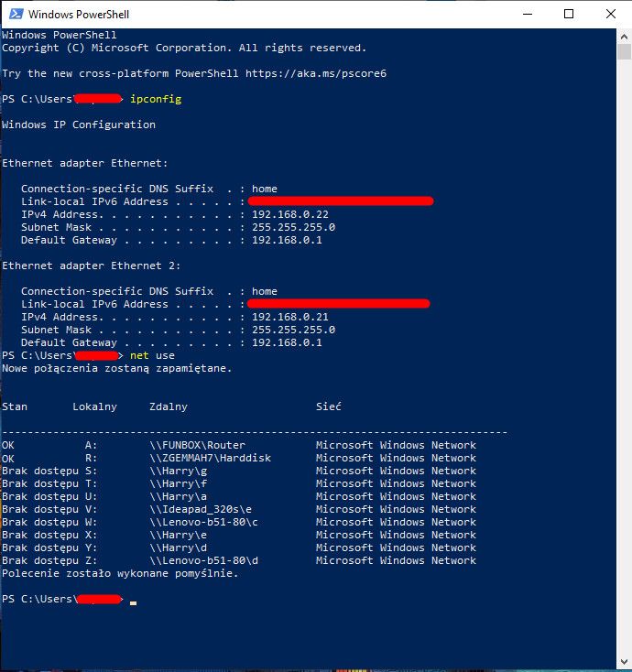Screen dimensions: 632x672
Task: Click the scrollbar up arrow
Action: coord(624,36)
